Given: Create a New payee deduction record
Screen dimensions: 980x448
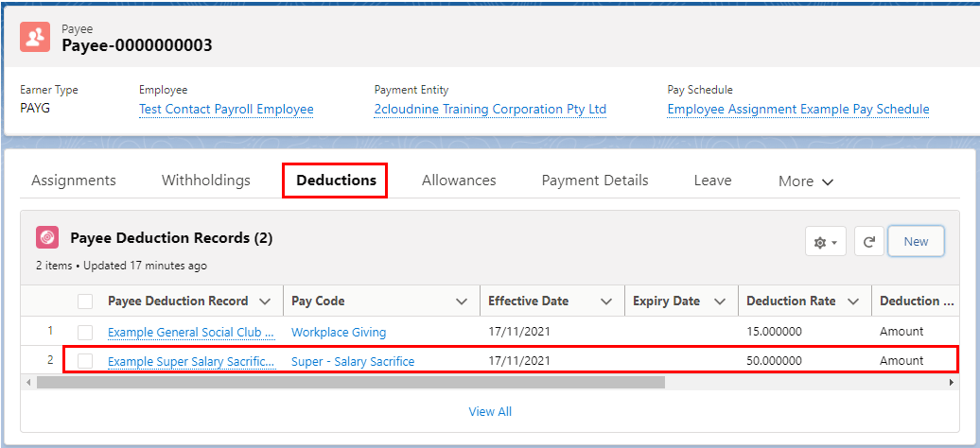Looking at the screenshot, I should (x=916, y=242).
